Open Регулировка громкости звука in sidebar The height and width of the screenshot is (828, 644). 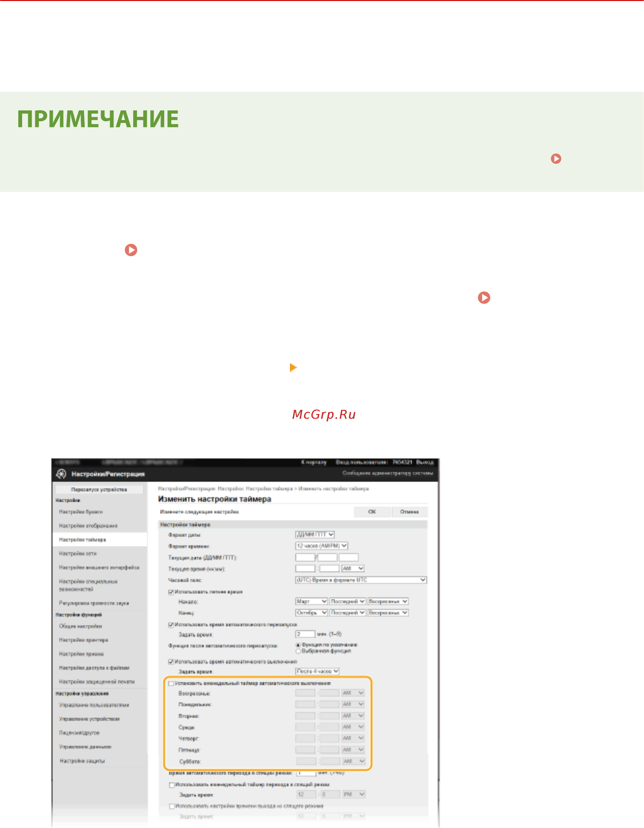click(94, 603)
